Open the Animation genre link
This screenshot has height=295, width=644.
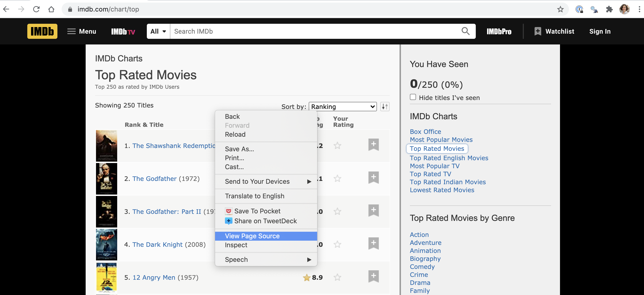tap(425, 251)
